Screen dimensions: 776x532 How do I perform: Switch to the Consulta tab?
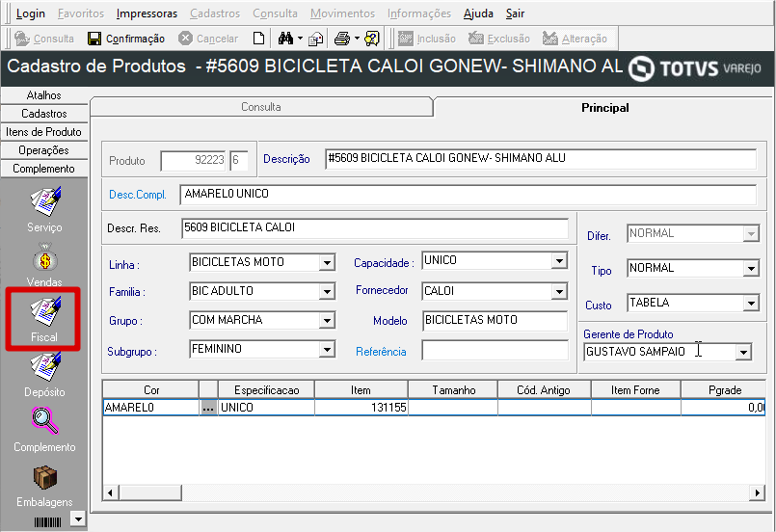coord(261,107)
